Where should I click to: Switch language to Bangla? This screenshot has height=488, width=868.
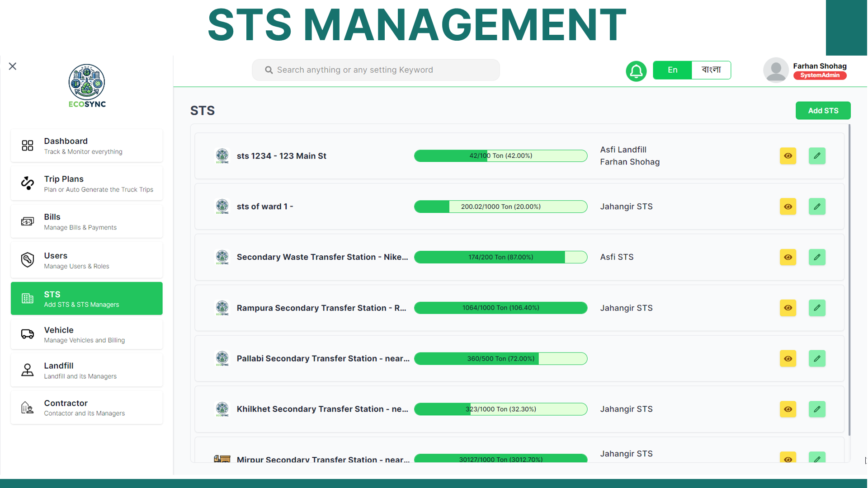(711, 70)
